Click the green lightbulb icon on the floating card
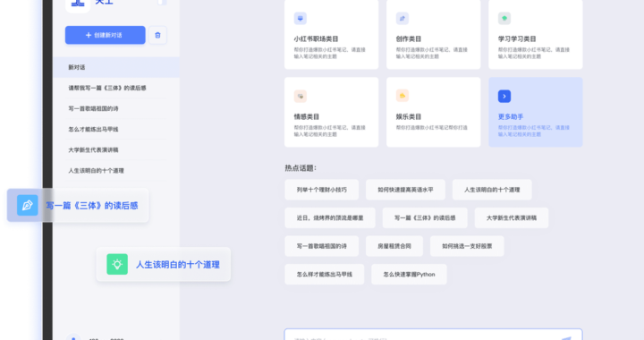The width and height of the screenshot is (644, 340). tap(117, 265)
